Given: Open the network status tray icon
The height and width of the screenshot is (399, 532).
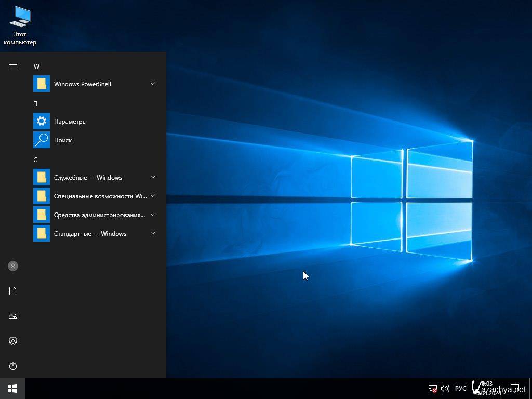Looking at the screenshot, I should [432, 389].
